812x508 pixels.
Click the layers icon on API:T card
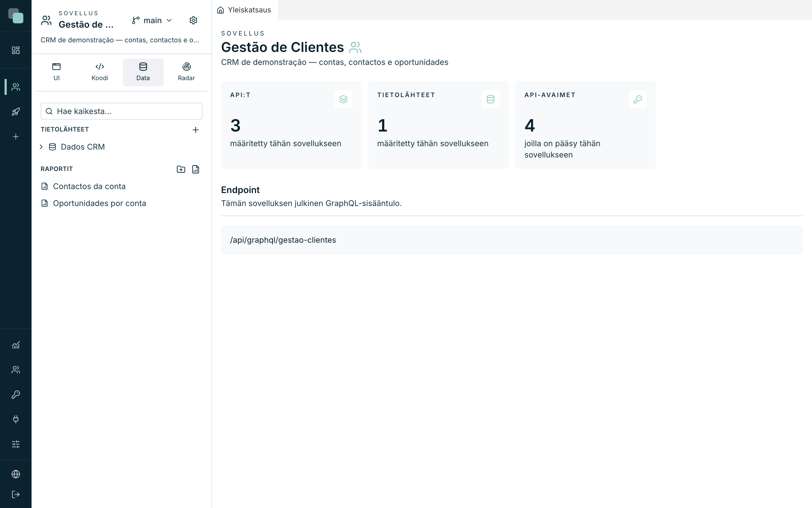point(343,99)
